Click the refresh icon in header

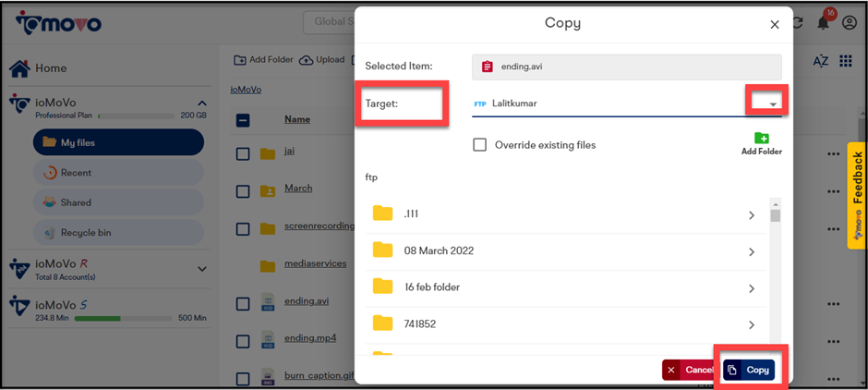tap(799, 23)
